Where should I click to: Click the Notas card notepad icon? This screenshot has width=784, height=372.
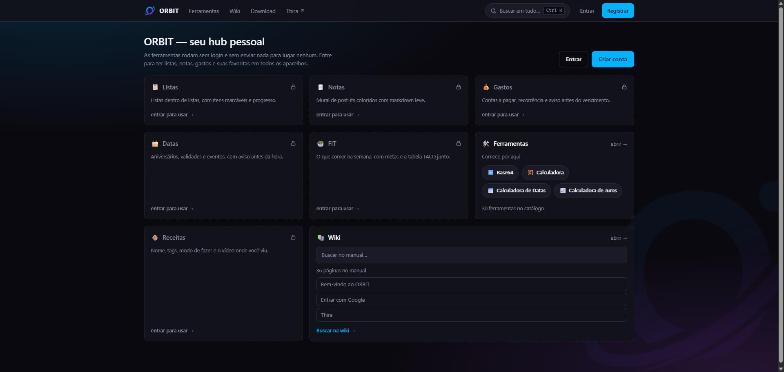tap(320, 87)
